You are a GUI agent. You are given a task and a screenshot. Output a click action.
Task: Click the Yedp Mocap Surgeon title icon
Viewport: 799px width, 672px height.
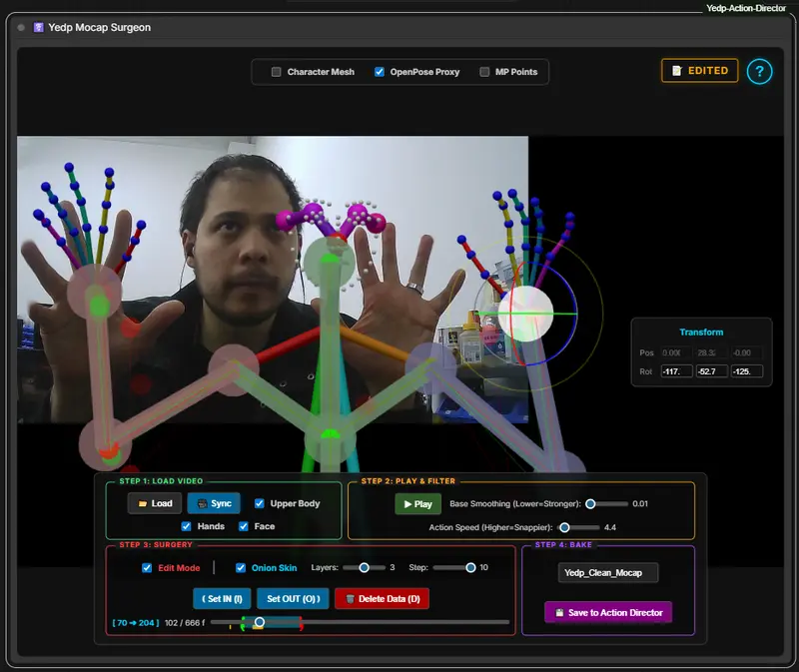pos(38,28)
